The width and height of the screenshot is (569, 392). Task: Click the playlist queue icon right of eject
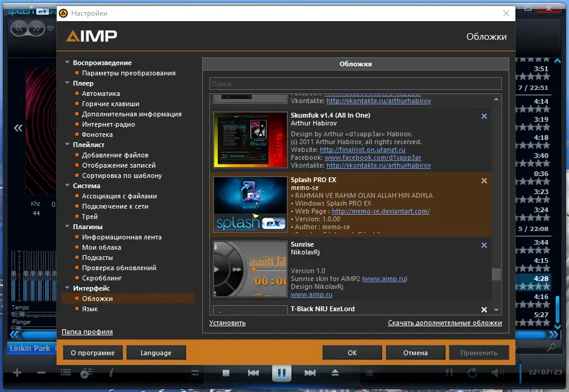[369, 373]
